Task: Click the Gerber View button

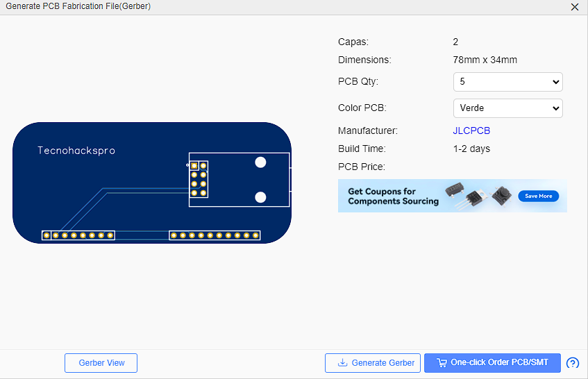Action: pyautogui.click(x=101, y=363)
